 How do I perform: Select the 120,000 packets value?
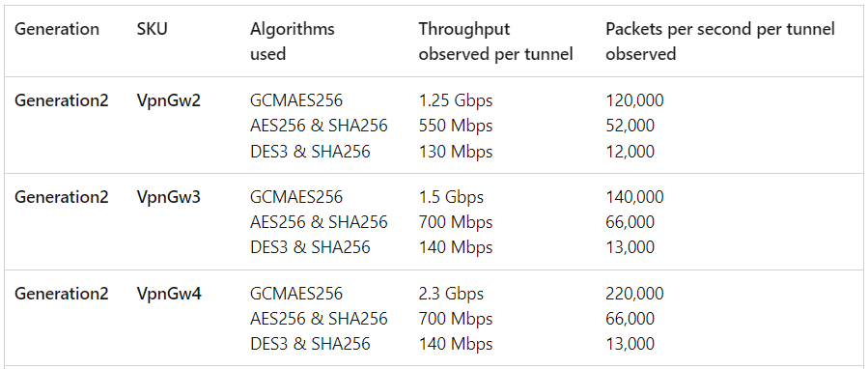634,100
